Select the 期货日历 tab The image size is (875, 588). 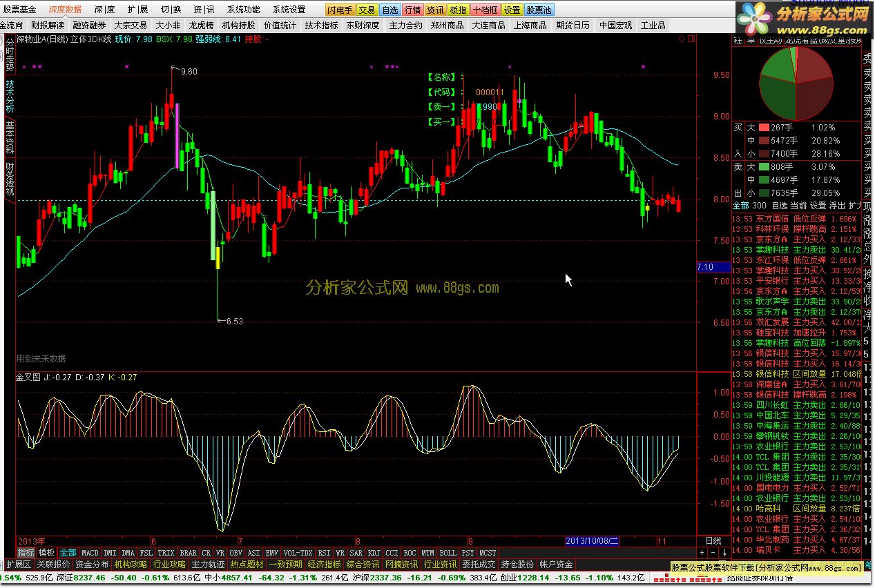573,25
